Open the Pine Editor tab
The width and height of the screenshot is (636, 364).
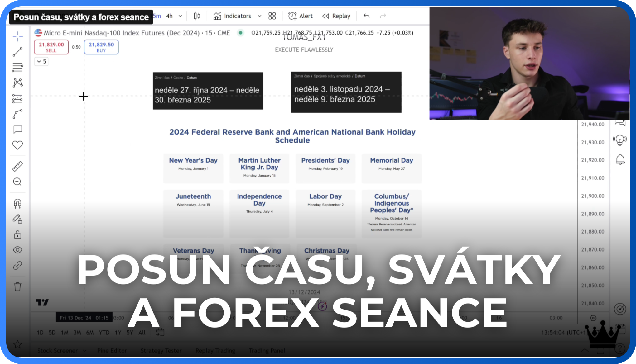112,351
